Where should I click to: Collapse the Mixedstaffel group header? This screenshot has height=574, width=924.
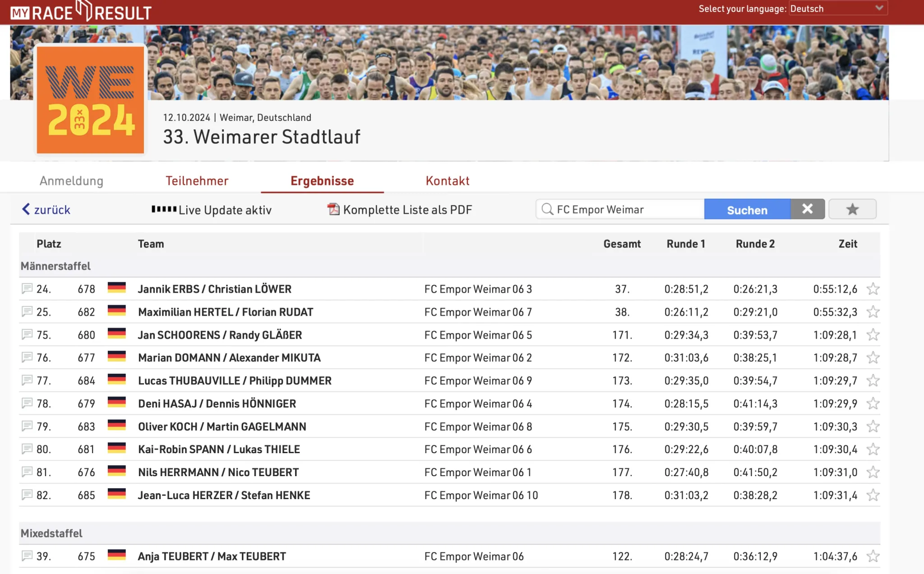pyautogui.click(x=51, y=533)
